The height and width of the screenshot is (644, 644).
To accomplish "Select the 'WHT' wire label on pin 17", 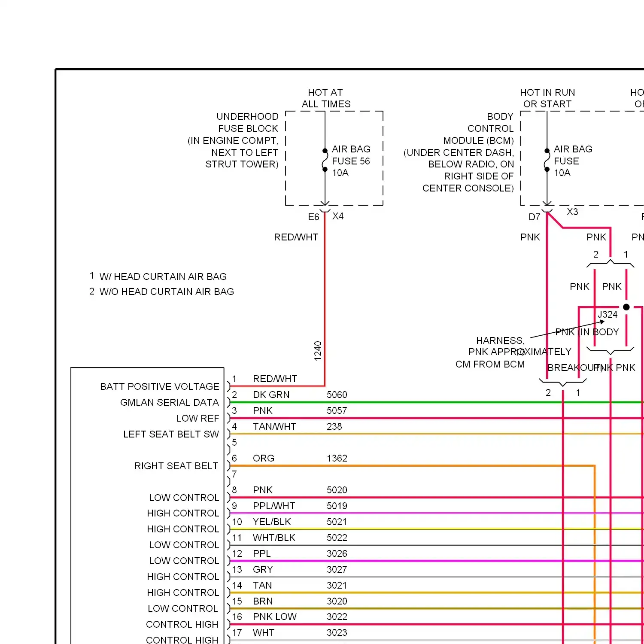I will (x=264, y=633).
